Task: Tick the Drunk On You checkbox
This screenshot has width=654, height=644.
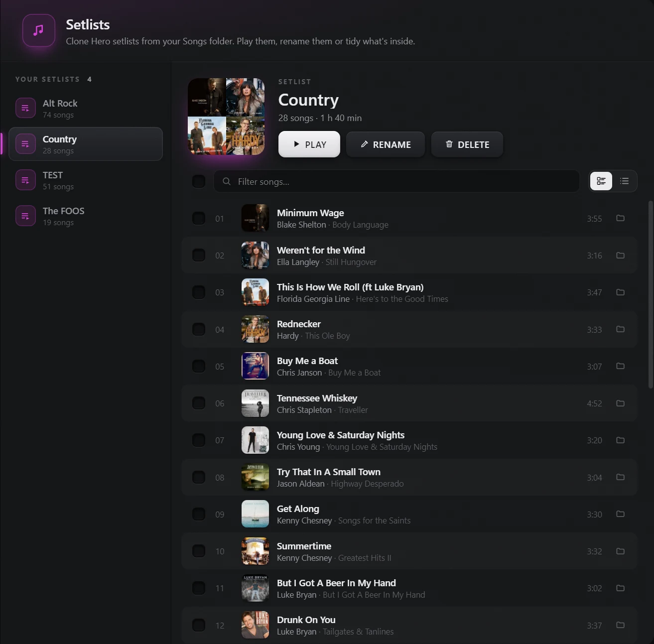Action: point(199,625)
